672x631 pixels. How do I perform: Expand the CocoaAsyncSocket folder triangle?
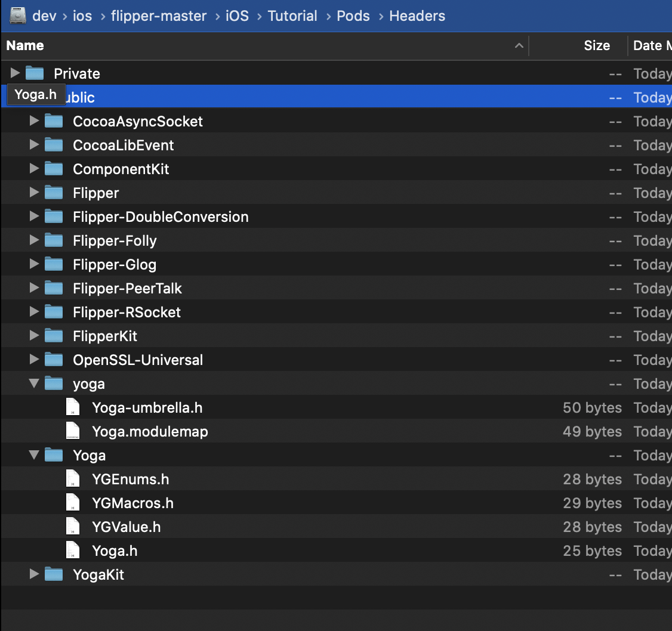point(34,121)
